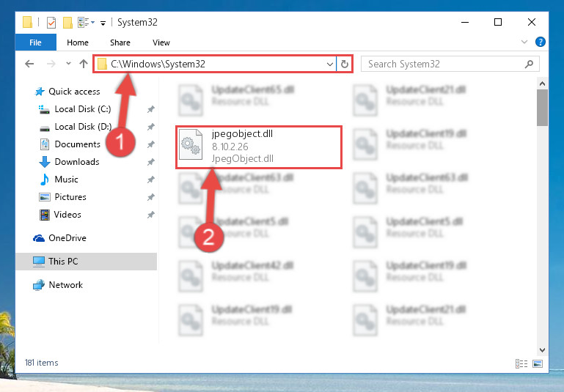Image resolution: width=564 pixels, height=392 pixels.
Task: Click the Properties checkmark icon in title bar
Action: coord(51,23)
